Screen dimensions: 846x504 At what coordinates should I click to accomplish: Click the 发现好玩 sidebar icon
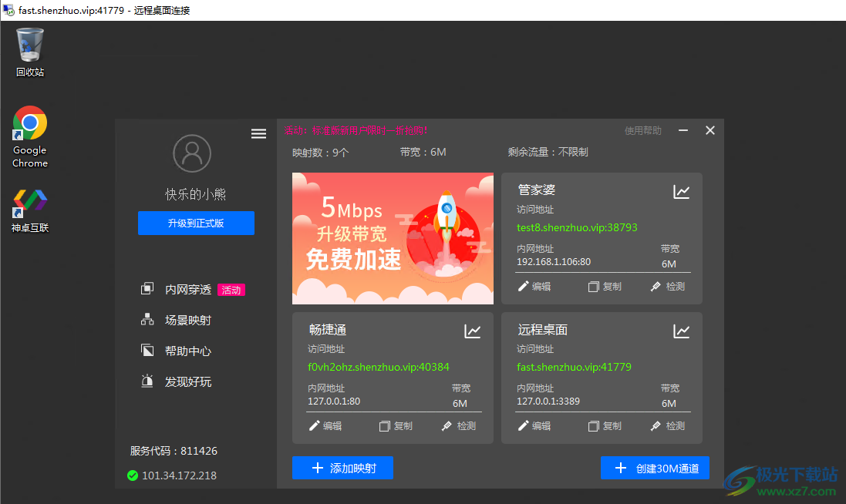click(x=147, y=381)
